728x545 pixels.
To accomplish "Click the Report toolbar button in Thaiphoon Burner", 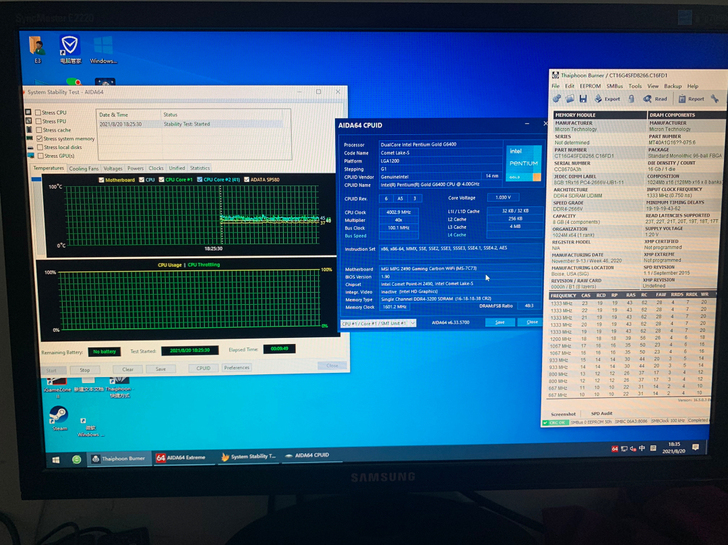I will coord(691,98).
